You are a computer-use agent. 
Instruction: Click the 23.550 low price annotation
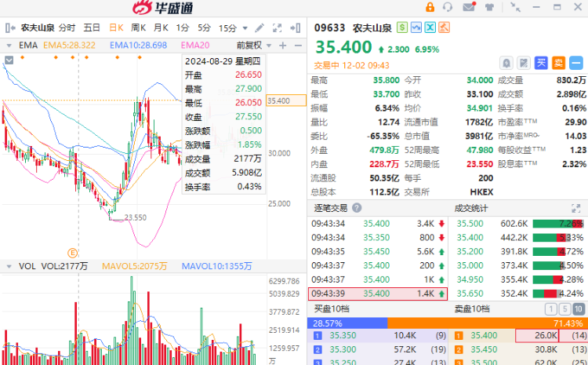pos(136,217)
